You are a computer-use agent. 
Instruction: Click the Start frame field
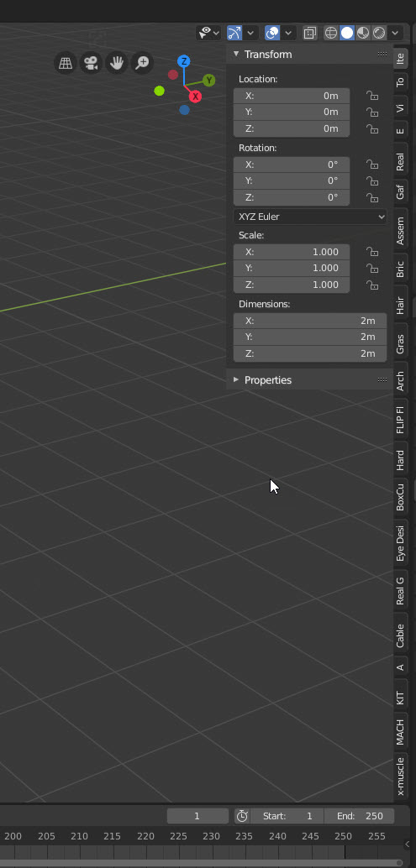(x=287, y=816)
